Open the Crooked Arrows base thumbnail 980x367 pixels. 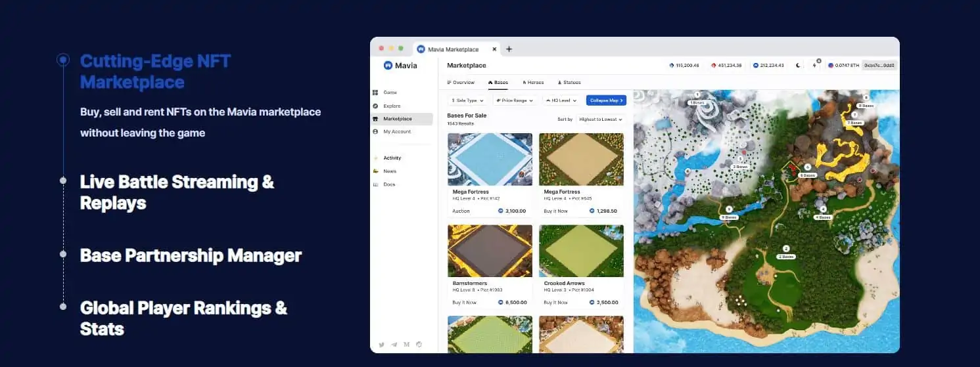(581, 251)
